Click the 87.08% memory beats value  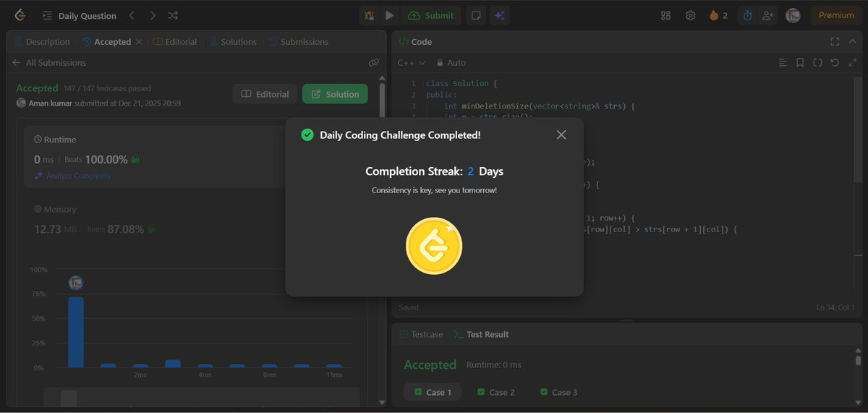[126, 229]
